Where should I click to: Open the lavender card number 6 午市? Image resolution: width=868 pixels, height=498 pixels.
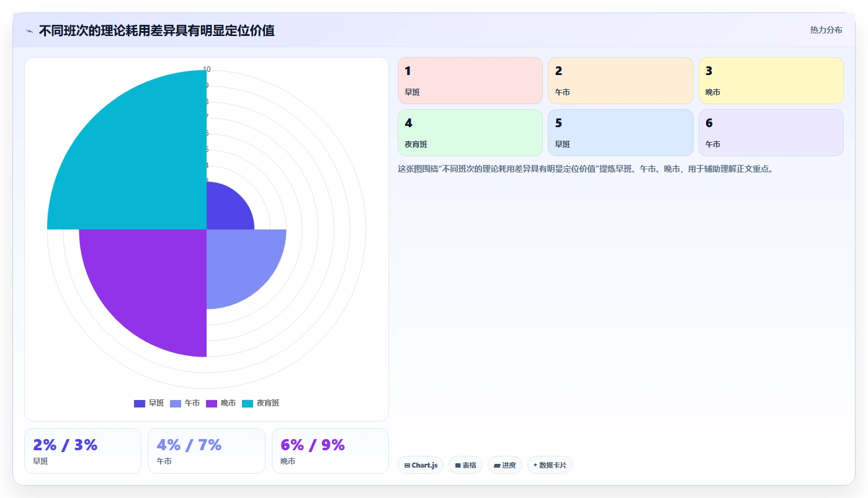point(771,133)
